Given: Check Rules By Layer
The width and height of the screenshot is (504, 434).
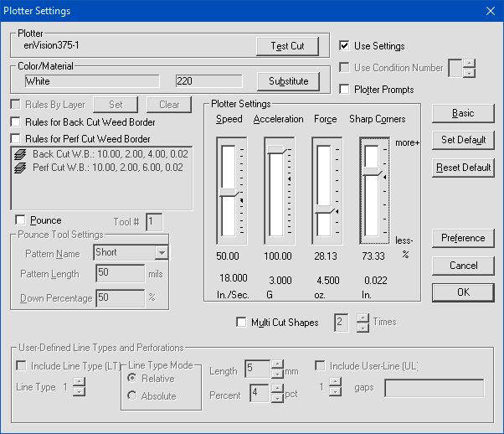Looking at the screenshot, I should pyautogui.click(x=15, y=104).
